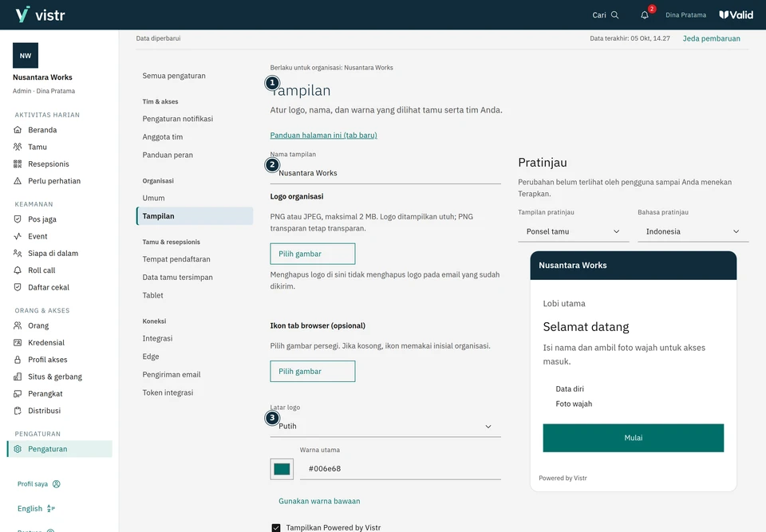Image resolution: width=766 pixels, height=532 pixels.
Task: Click the activity pulse icon beside Event
Action: pyautogui.click(x=18, y=236)
